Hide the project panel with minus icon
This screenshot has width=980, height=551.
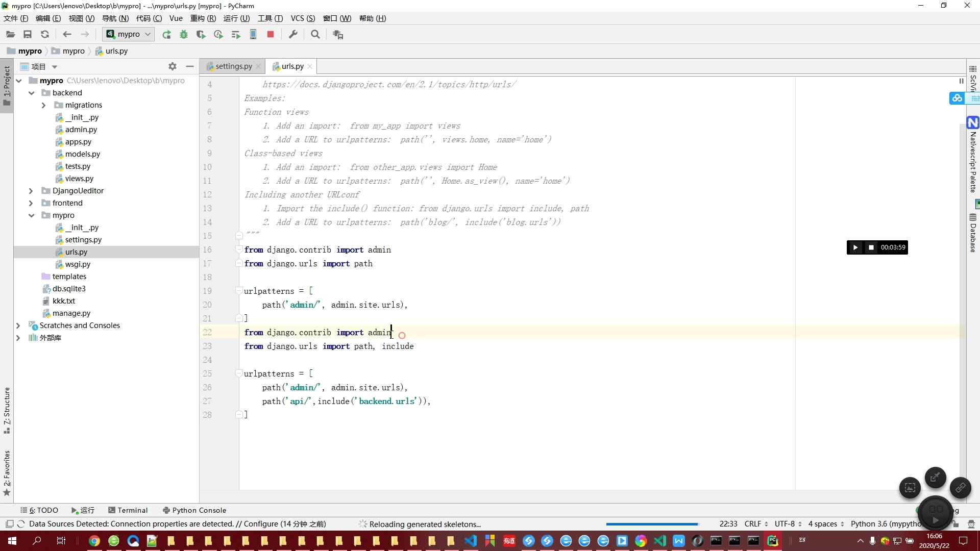point(190,66)
